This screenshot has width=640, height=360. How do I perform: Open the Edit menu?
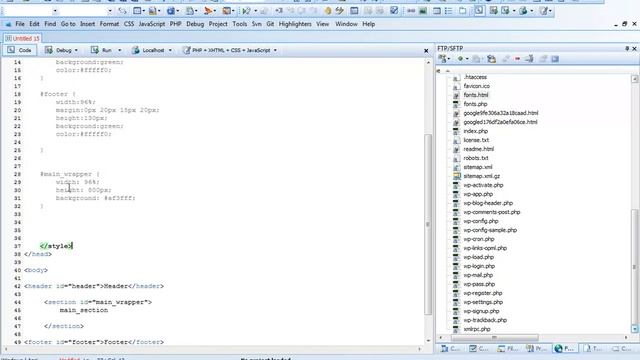(x=34, y=24)
